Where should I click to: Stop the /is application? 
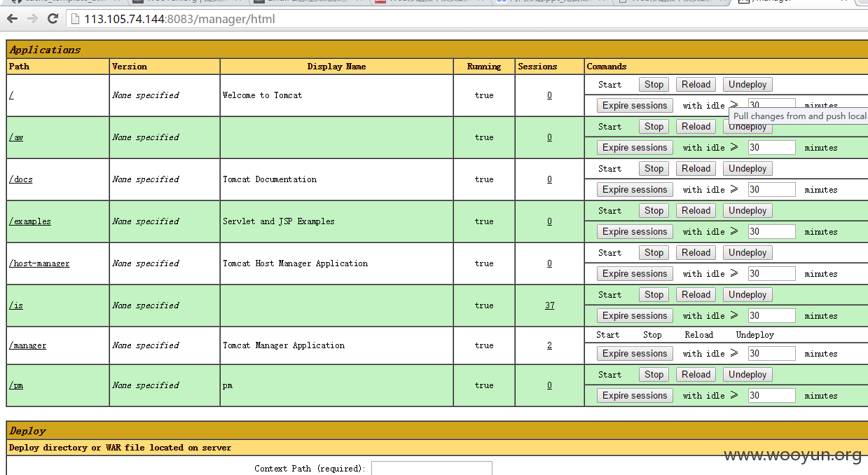click(654, 294)
